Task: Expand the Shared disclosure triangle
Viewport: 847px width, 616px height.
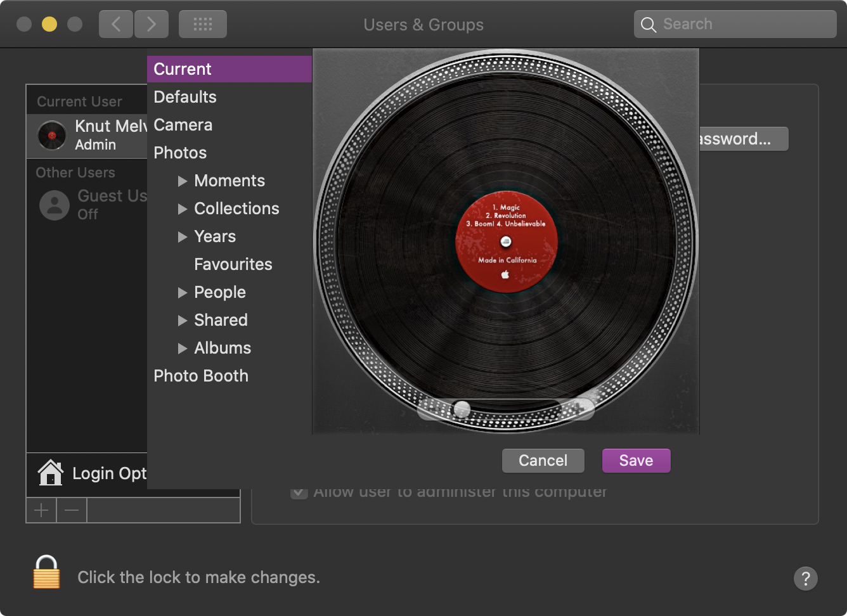Action: coord(183,321)
